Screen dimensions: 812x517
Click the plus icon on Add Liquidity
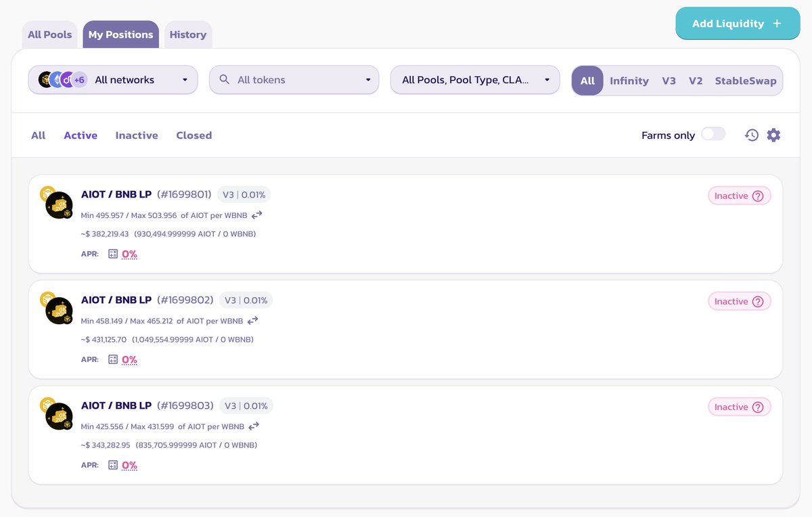tap(777, 24)
